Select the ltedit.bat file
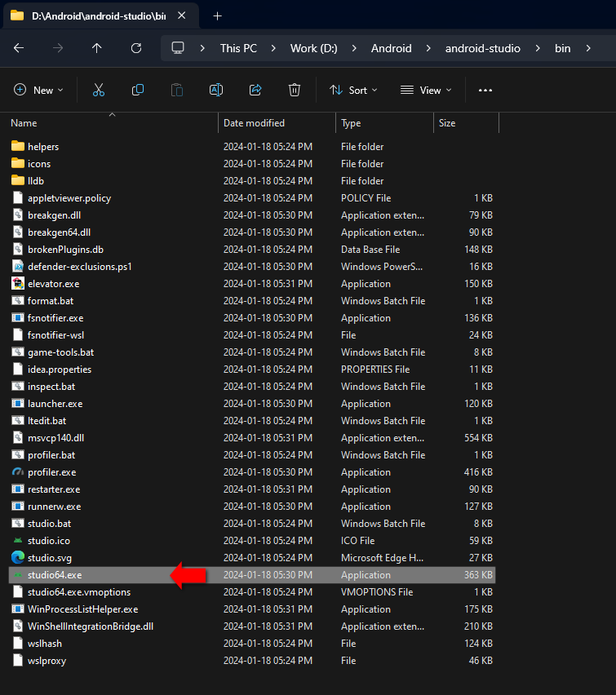Image resolution: width=616 pixels, height=695 pixels. pos(47,420)
